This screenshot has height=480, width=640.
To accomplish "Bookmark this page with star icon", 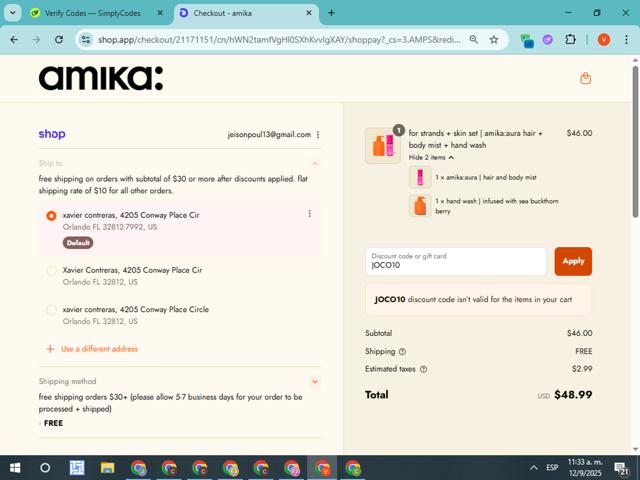I will (494, 40).
